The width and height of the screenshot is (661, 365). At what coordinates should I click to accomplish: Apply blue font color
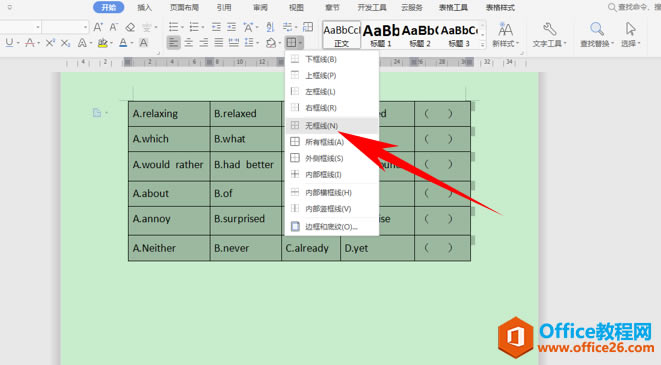point(123,43)
